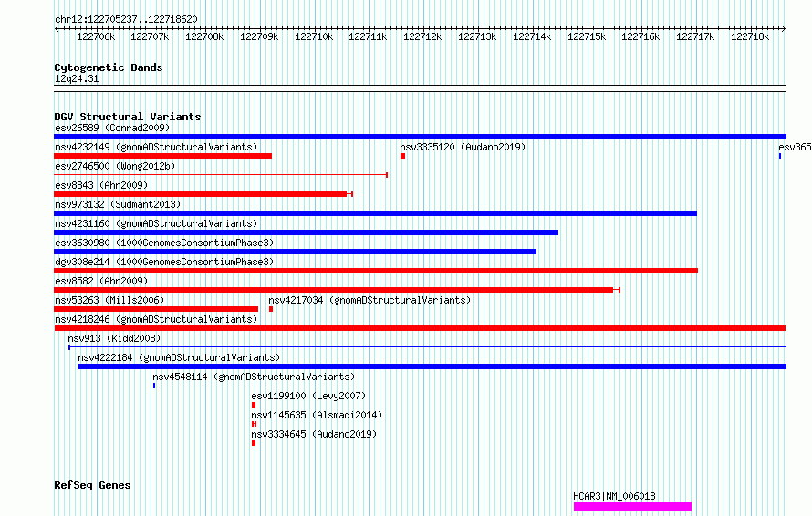Click the small nsv3335120 (Audano2019) red marker
This screenshot has width=812, height=516.
tap(402, 156)
